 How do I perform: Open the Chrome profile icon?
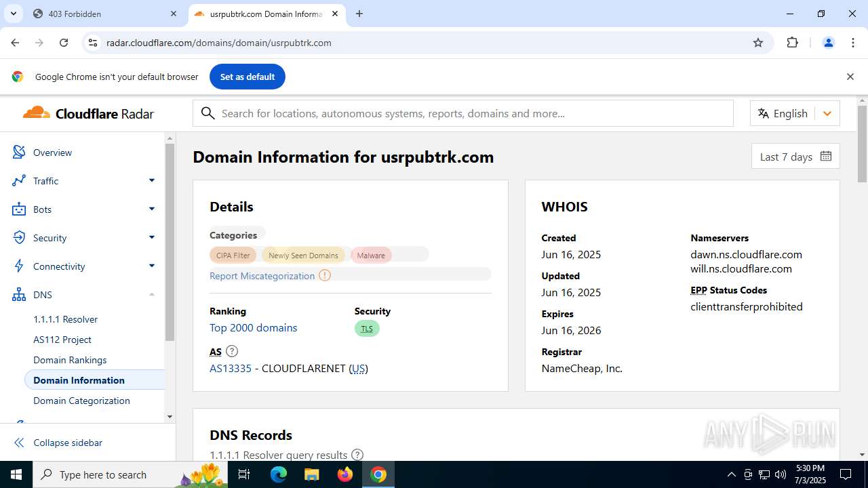828,43
